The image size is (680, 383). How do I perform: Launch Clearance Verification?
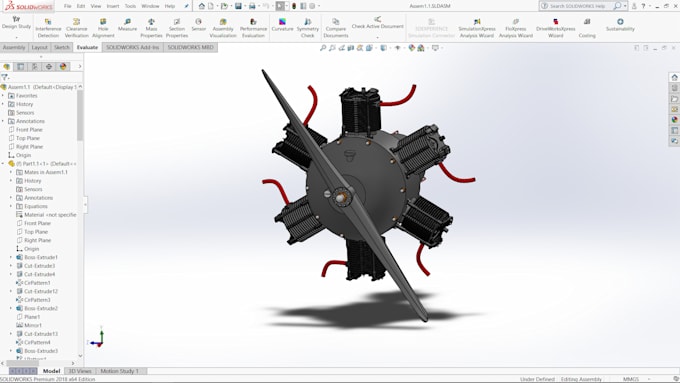77,28
